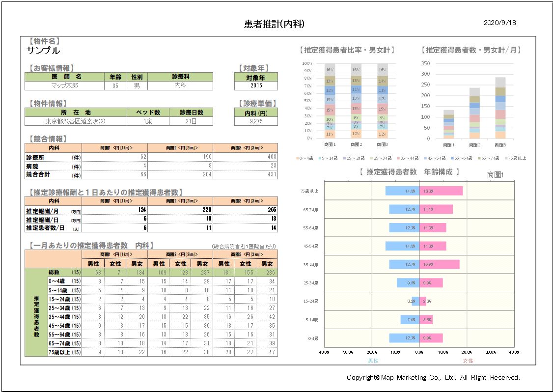Select the 診療所 count 196 for 商圏2
This screenshot has height=392, width=553.
coord(207,157)
